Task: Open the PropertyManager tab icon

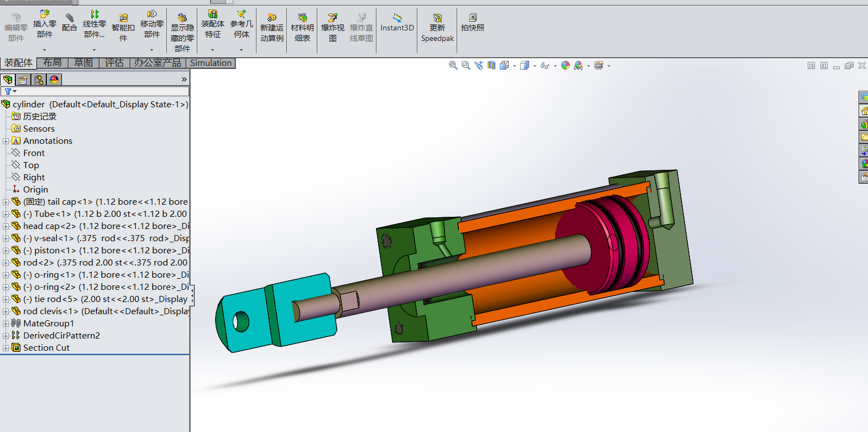Action: pos(23,80)
